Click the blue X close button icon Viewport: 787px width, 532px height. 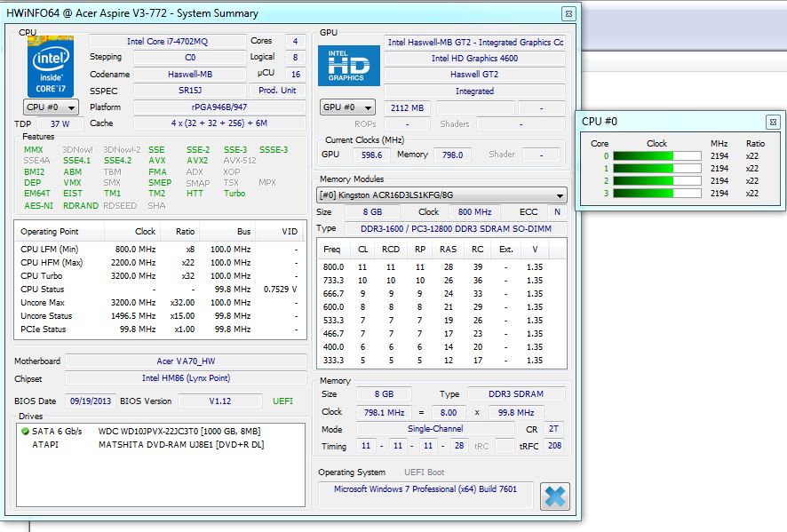(555, 496)
